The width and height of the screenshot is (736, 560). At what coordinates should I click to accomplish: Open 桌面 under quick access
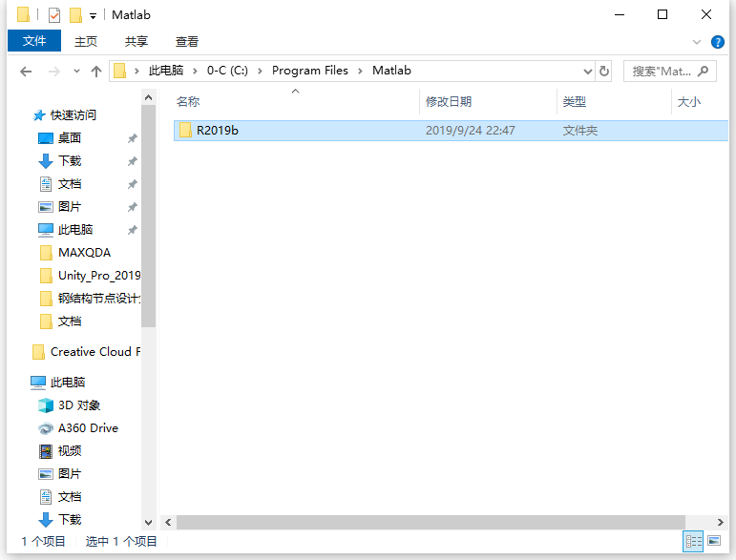[x=70, y=138]
